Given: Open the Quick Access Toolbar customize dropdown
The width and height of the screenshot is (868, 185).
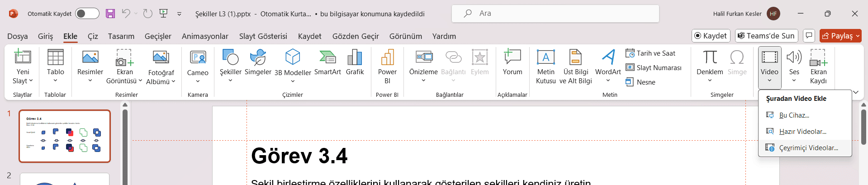Looking at the screenshot, I should (179, 14).
